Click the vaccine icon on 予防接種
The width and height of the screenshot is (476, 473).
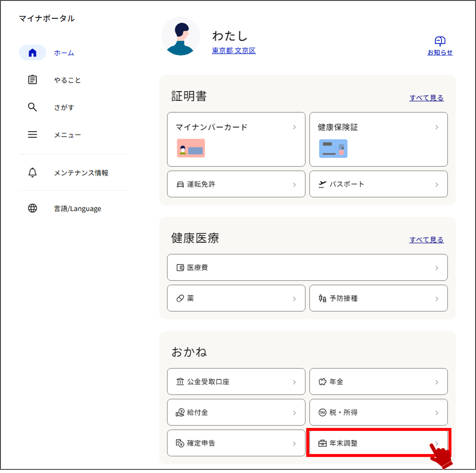click(x=322, y=298)
